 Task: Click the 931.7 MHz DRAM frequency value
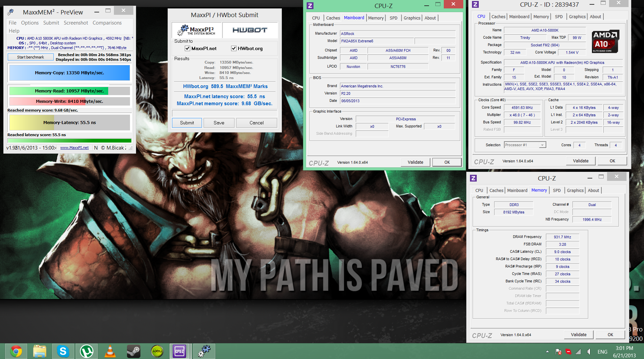click(x=562, y=237)
